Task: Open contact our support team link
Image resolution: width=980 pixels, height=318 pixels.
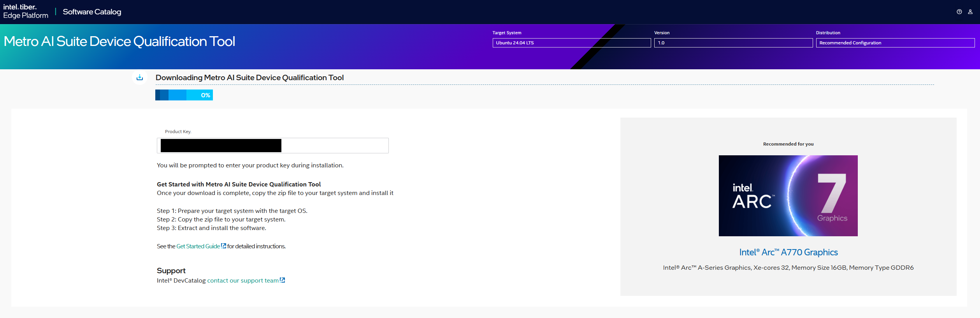Action: point(243,280)
